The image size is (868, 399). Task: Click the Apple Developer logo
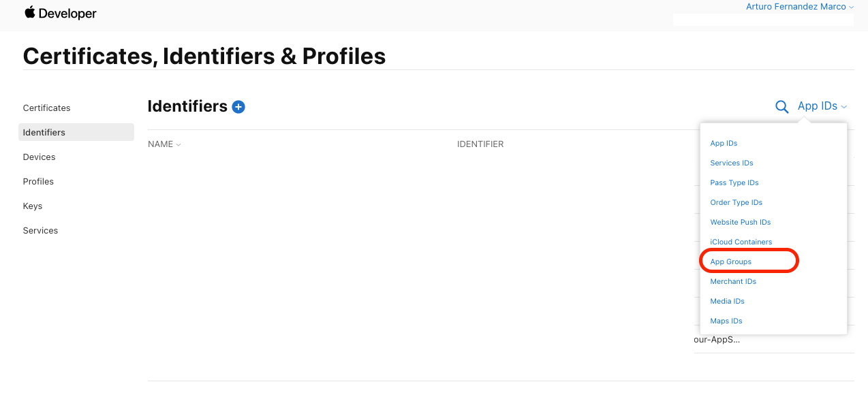61,13
